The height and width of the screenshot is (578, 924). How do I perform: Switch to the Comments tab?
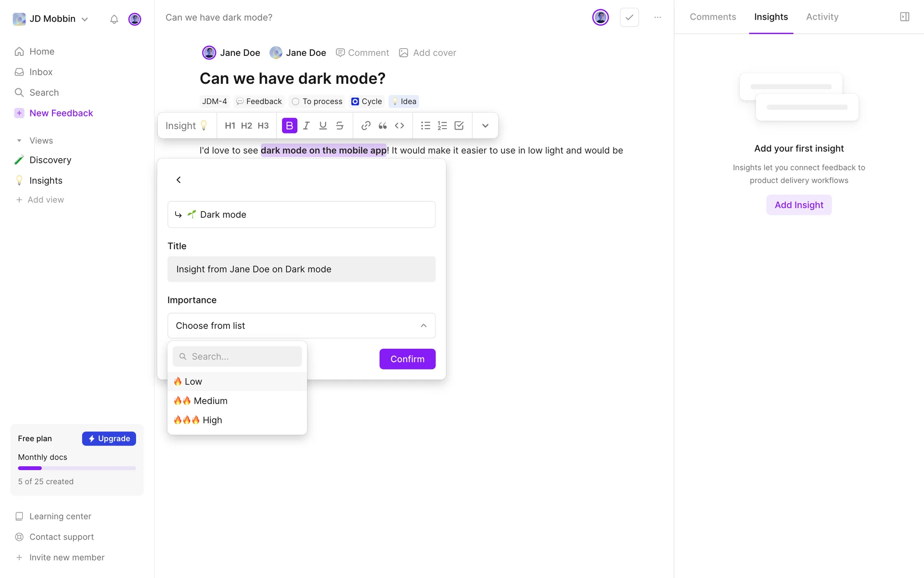click(713, 17)
